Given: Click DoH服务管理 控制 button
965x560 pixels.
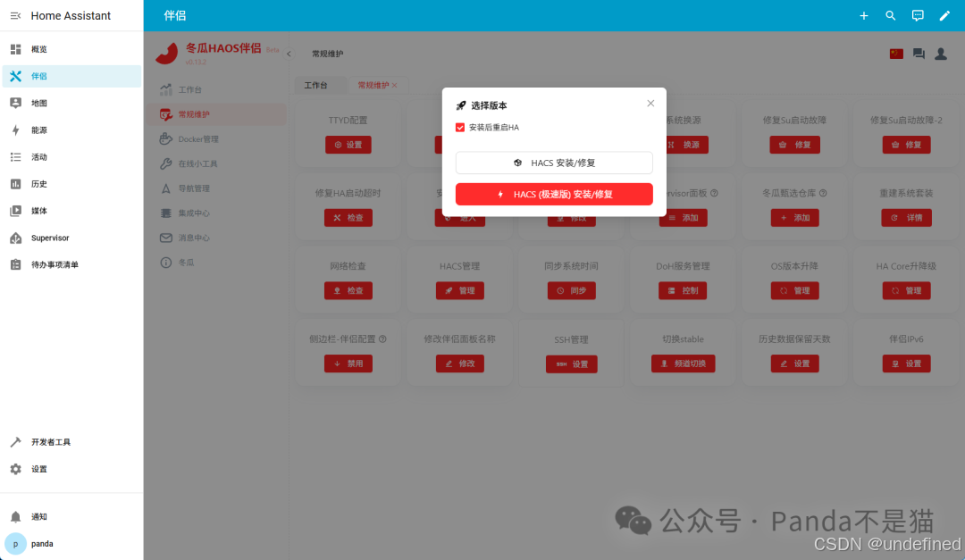Looking at the screenshot, I should pyautogui.click(x=683, y=290).
